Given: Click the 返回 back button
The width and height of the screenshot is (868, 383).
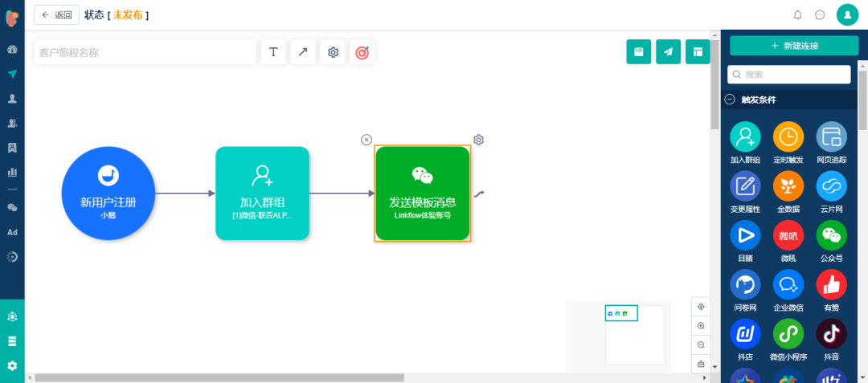Looking at the screenshot, I should click(x=56, y=15).
